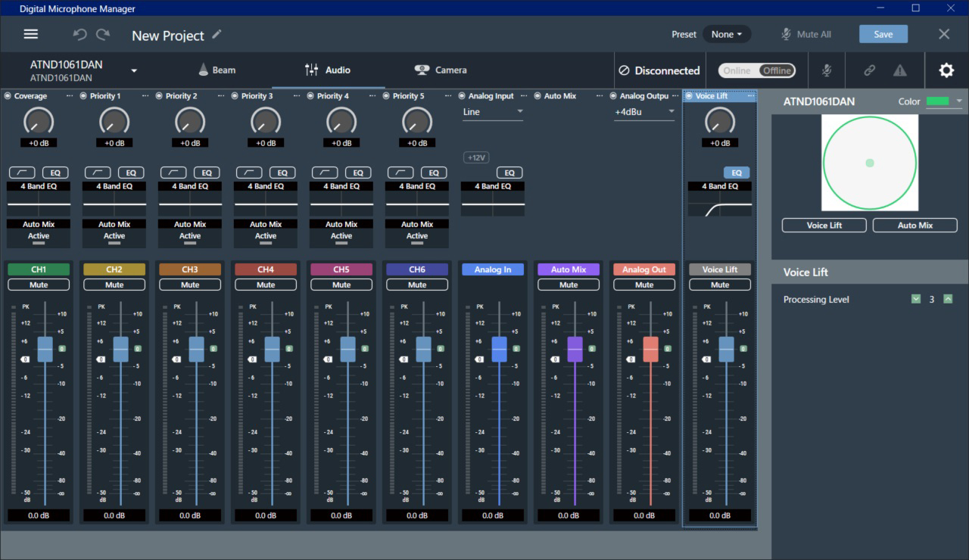Click the muted microphone status icon
The width and height of the screenshot is (969, 560).
click(827, 70)
